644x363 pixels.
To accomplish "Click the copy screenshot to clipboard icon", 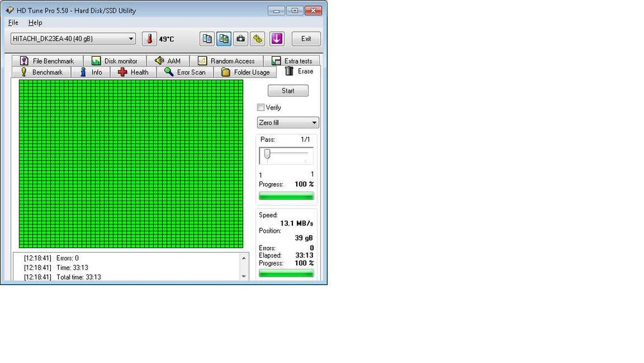I will click(x=224, y=39).
